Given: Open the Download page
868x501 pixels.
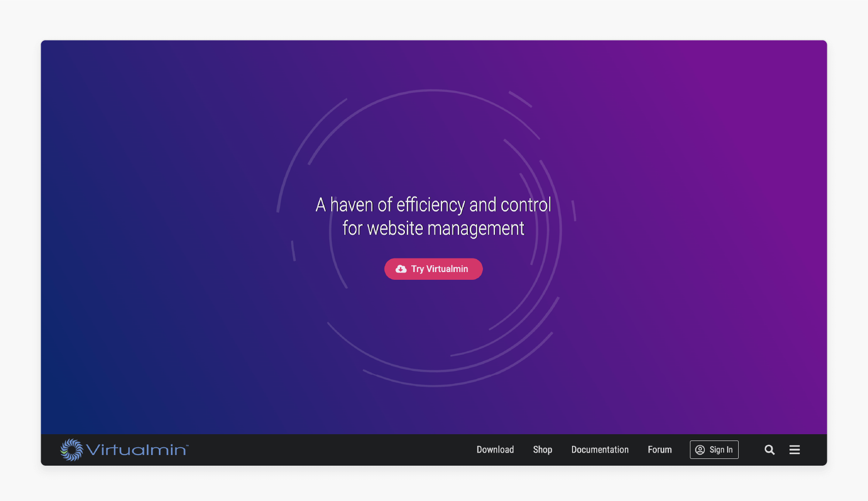Looking at the screenshot, I should [x=495, y=450].
